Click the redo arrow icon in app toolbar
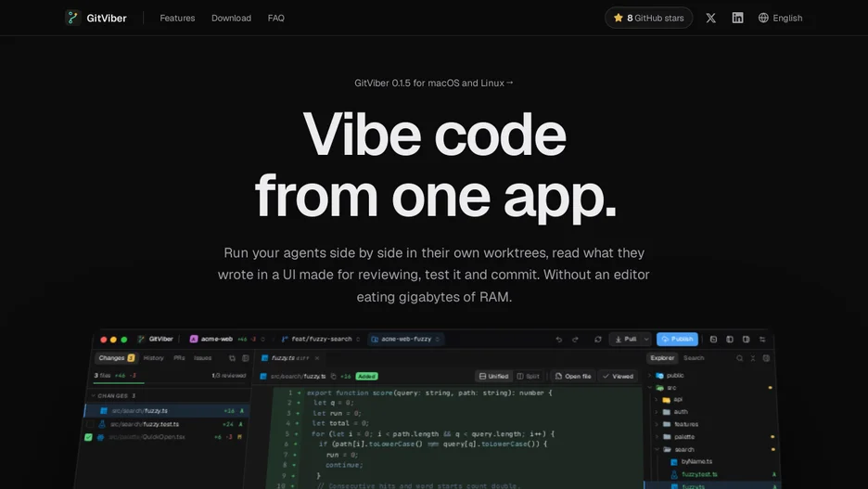The image size is (868, 489). (575, 340)
